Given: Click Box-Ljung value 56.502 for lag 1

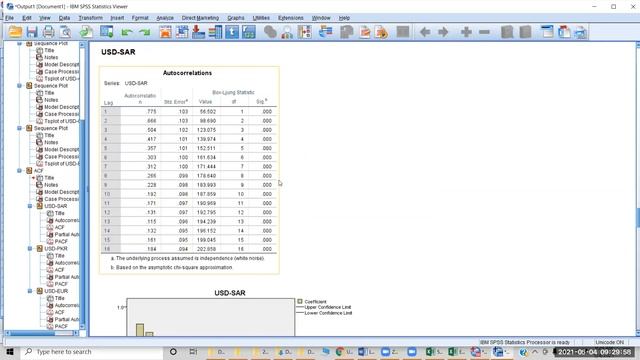Looking at the screenshot, I should point(208,111).
